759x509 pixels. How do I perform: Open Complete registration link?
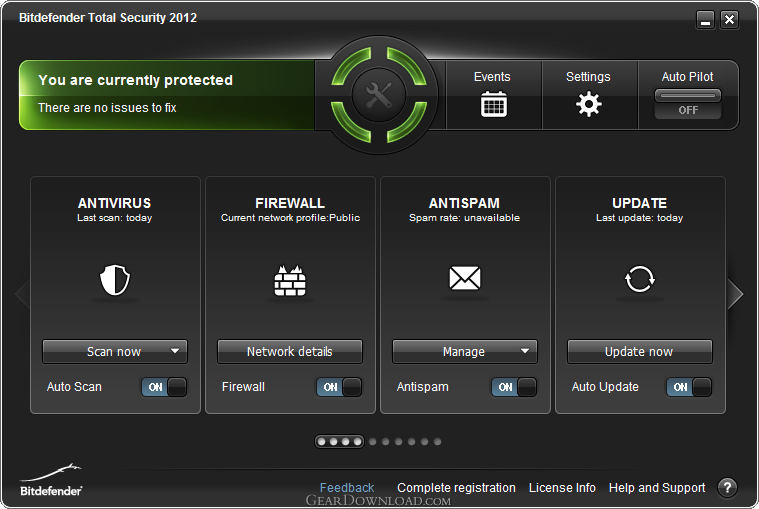click(456, 488)
